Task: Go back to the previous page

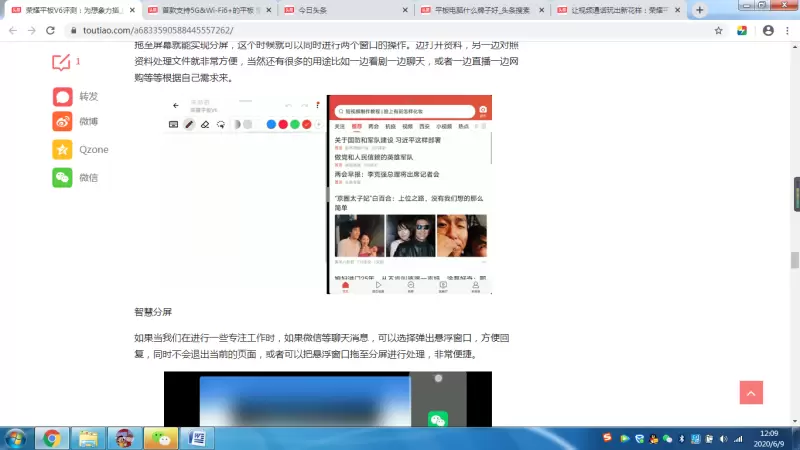Action: 13,30
